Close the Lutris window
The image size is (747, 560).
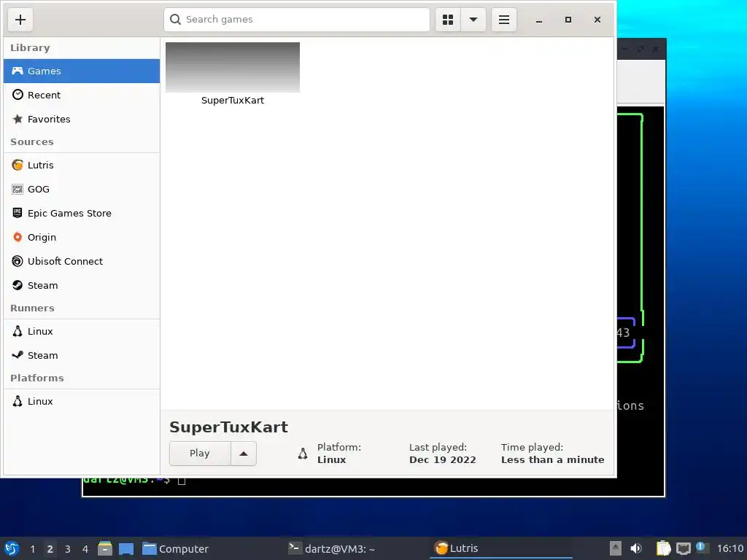click(597, 20)
